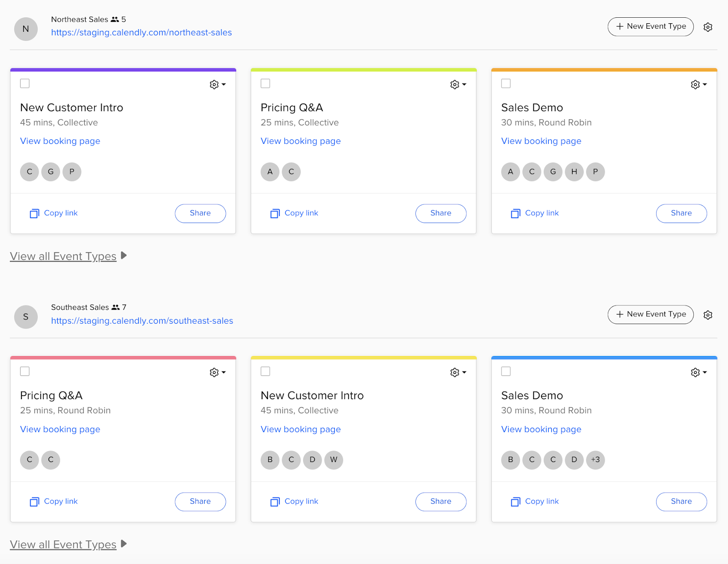
Task: Share Northeast Pricing Q&A event
Action: pos(441,213)
